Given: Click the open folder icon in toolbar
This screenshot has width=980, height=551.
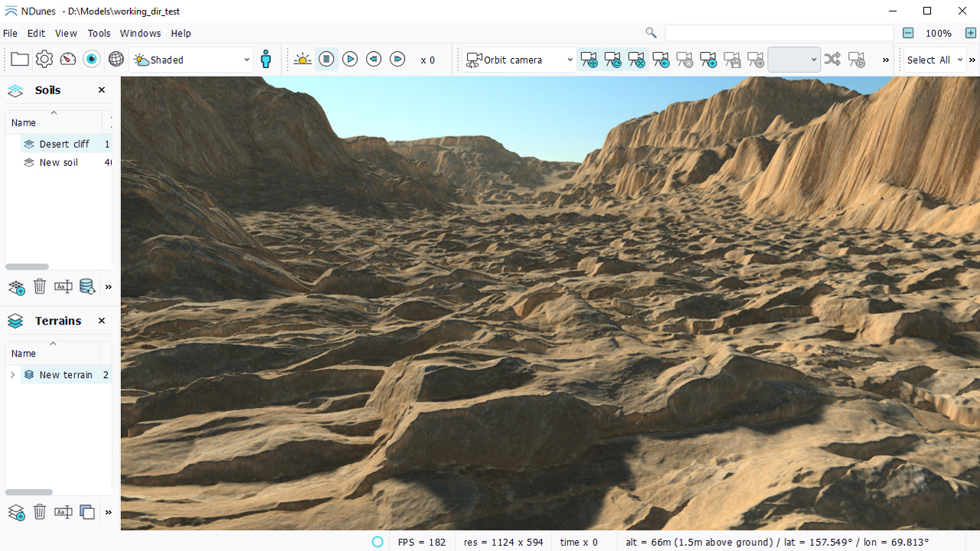Looking at the screenshot, I should pos(20,60).
